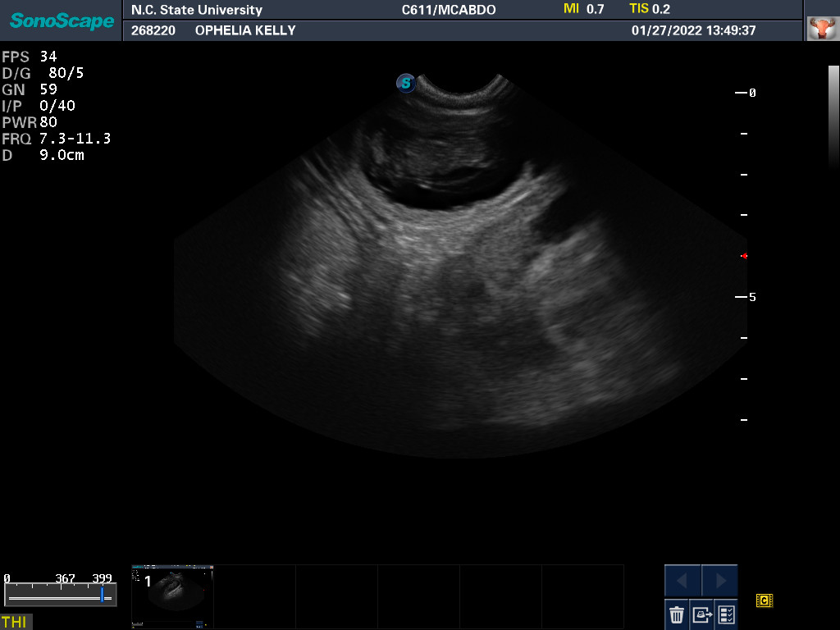
Task: Click the patient name OPHELIA KELLY
Action: 245,30
